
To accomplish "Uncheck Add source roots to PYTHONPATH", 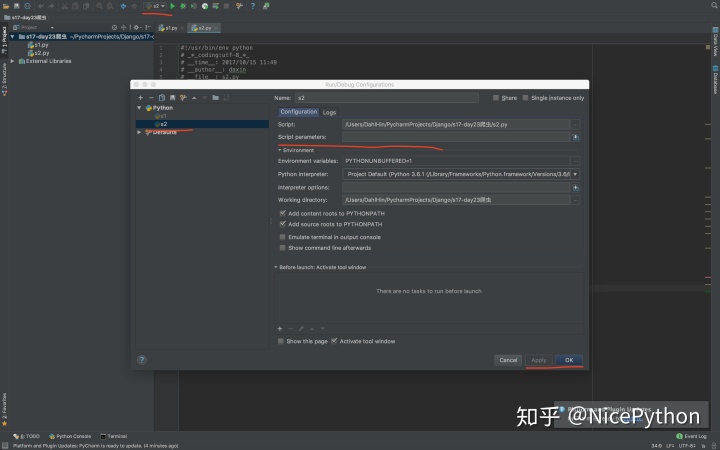I will [282, 224].
